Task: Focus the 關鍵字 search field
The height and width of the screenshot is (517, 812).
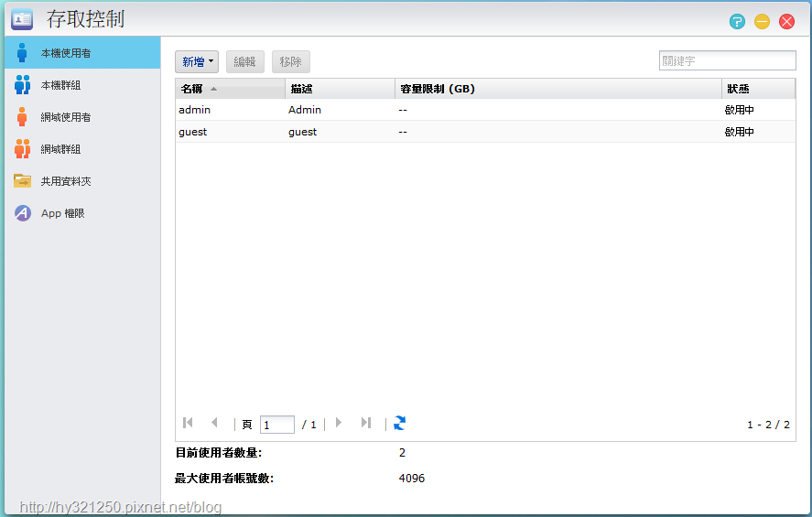Action: pos(727,60)
